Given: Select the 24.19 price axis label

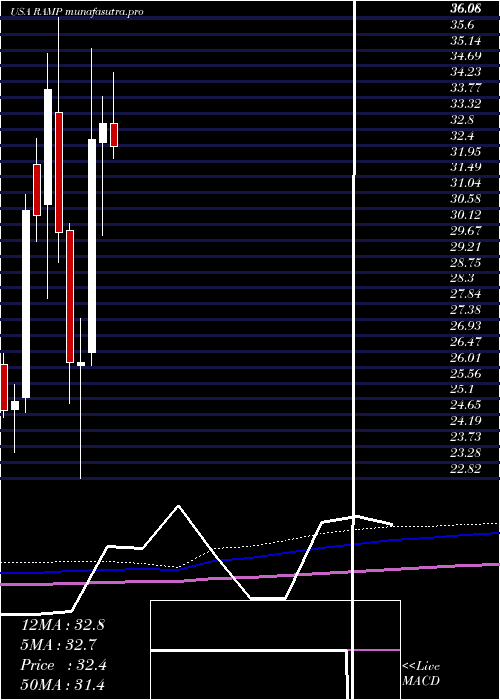Looking at the screenshot, I should pos(466,421).
